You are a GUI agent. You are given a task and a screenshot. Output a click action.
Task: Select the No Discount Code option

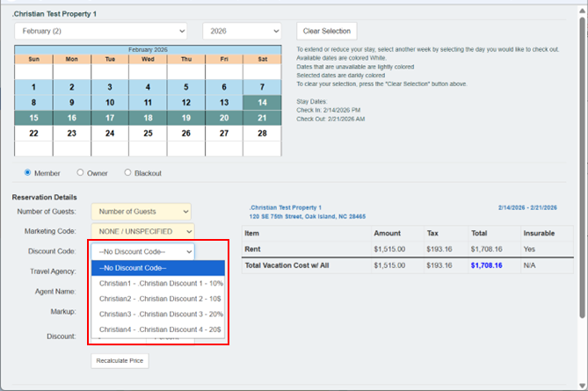pos(158,268)
